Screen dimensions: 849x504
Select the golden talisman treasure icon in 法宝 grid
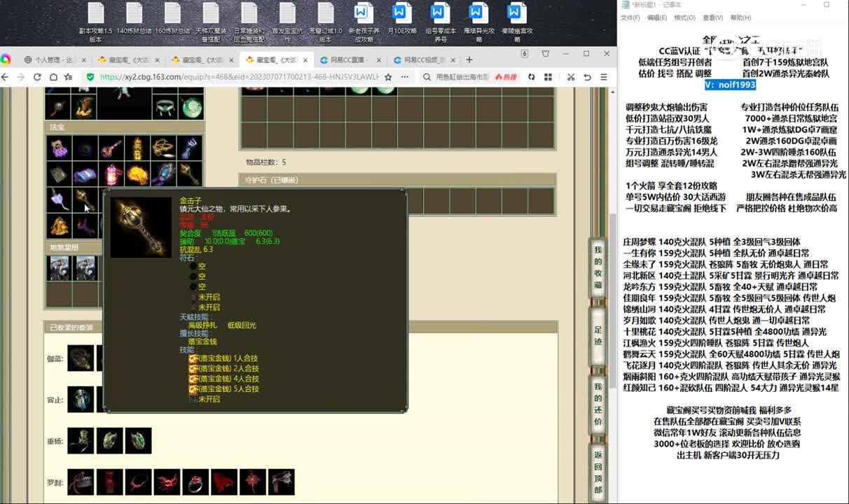[137, 148]
